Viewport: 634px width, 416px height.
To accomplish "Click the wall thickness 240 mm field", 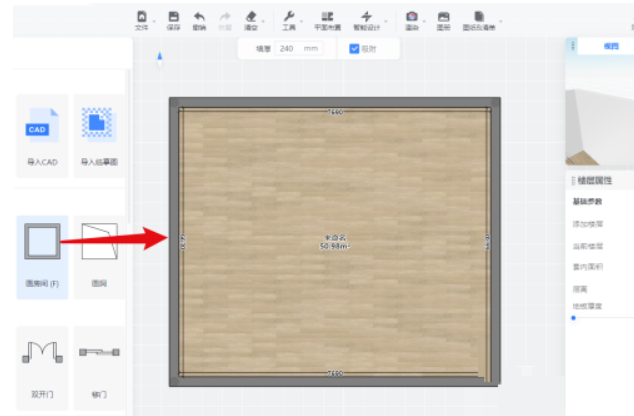I will [x=299, y=49].
